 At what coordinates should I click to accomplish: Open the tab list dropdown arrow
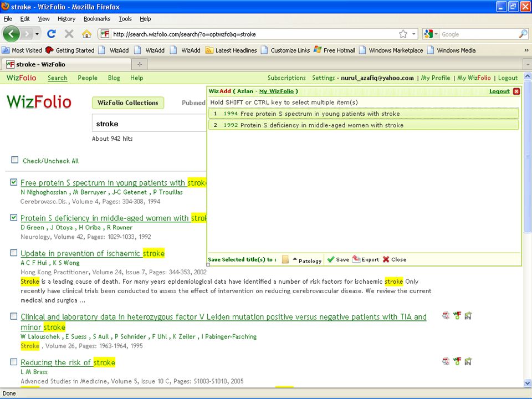[528, 64]
